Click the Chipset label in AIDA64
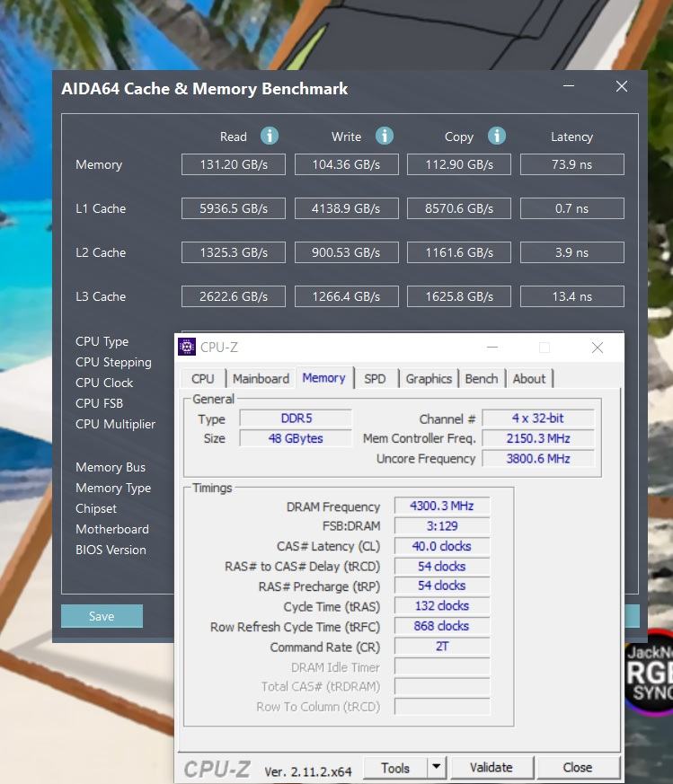 [96, 508]
